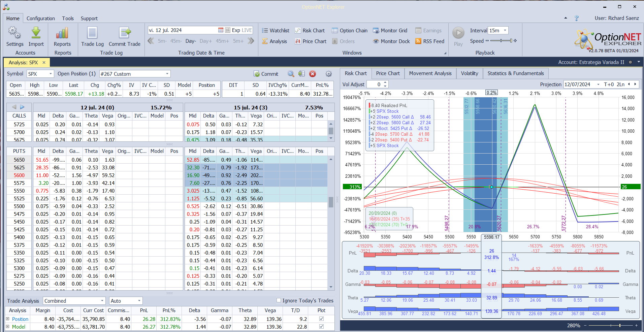Open the Settings gear in Accounts group
This screenshot has width=644, height=332.
tap(14, 36)
